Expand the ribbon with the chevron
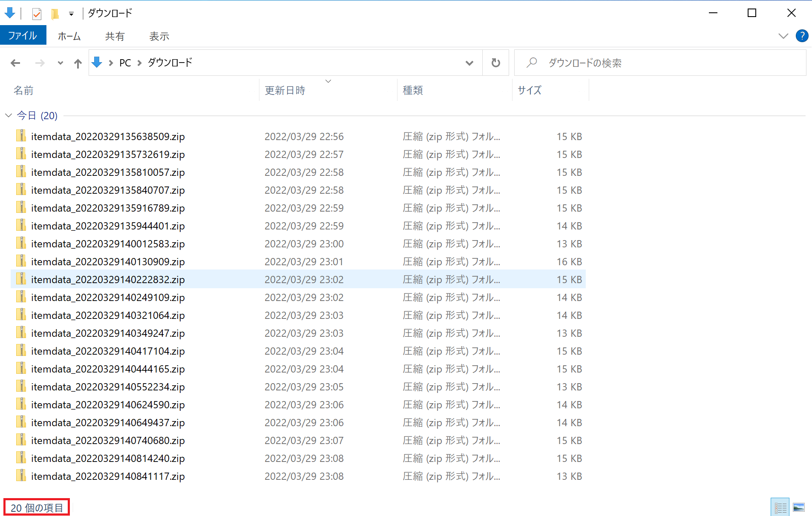 (783, 36)
